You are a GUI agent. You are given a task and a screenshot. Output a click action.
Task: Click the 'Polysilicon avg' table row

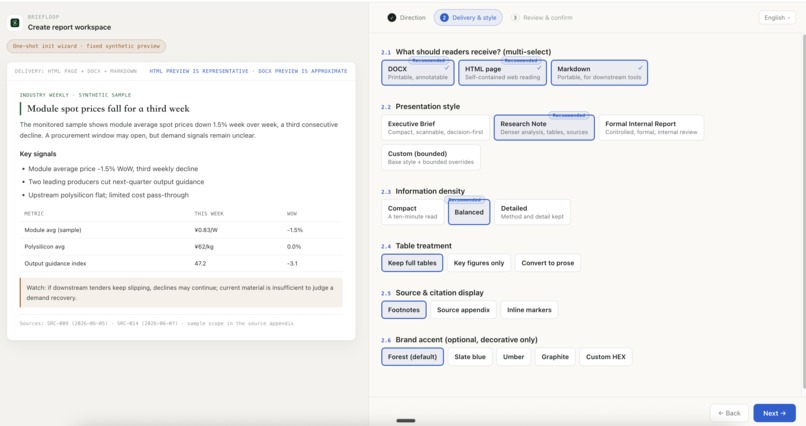(181, 247)
